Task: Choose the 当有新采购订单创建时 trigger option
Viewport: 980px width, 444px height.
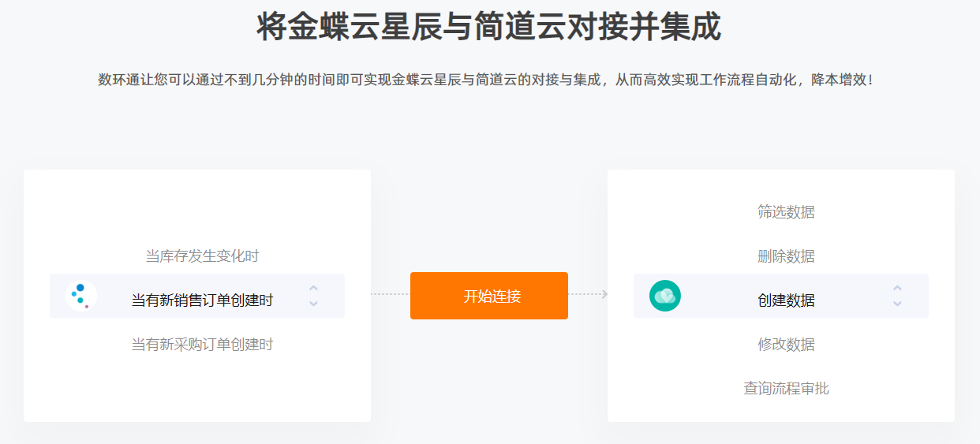Action: point(202,345)
